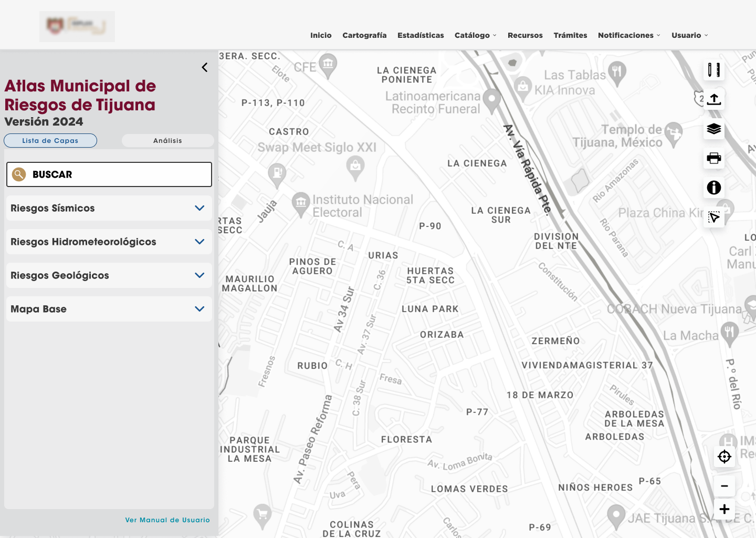Open Estadísticas menu item

point(421,35)
